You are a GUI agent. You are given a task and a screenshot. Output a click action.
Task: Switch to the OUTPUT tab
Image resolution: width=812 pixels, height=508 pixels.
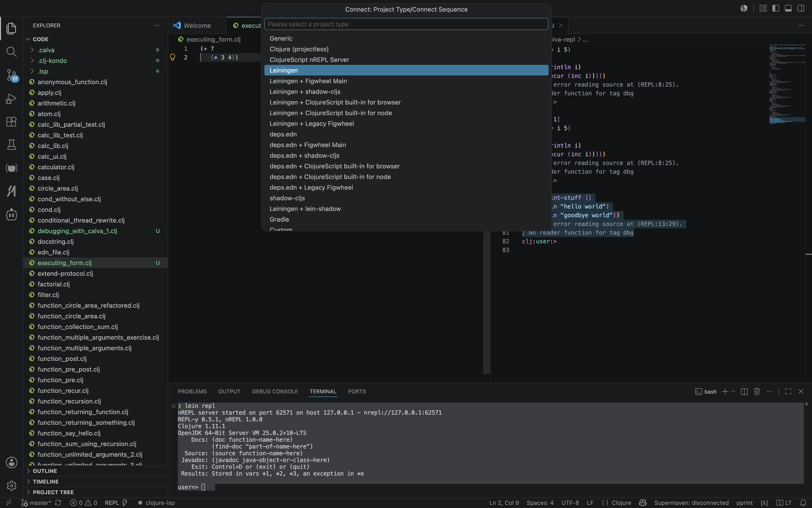point(229,391)
